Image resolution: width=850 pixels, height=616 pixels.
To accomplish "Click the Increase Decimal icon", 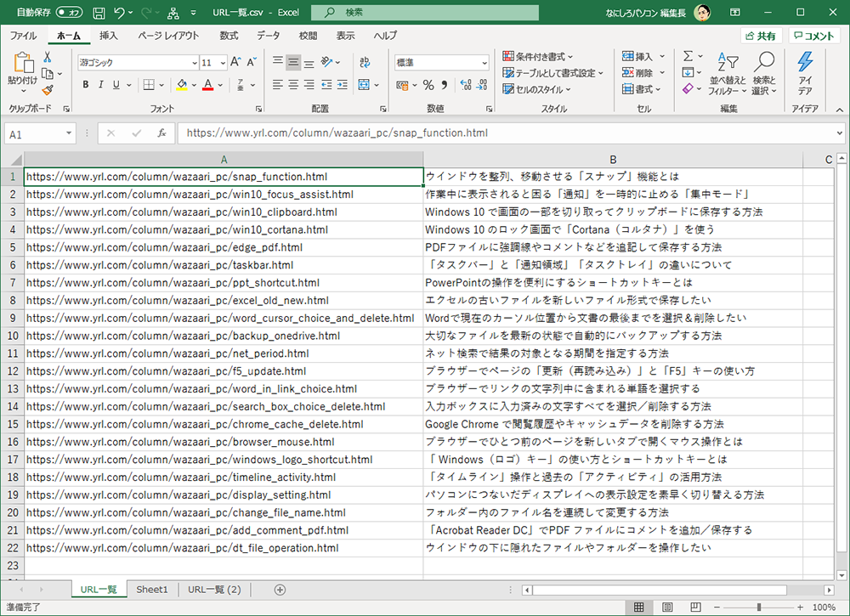I will [466, 85].
